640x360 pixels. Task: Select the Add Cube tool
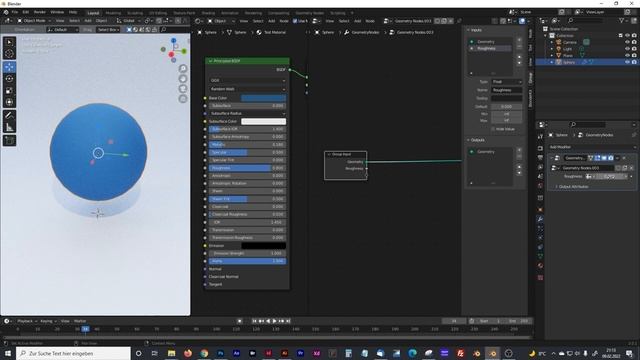9,140
